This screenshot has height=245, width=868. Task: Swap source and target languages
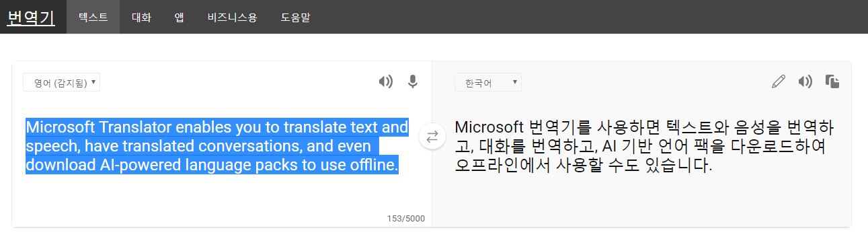pyautogui.click(x=432, y=137)
